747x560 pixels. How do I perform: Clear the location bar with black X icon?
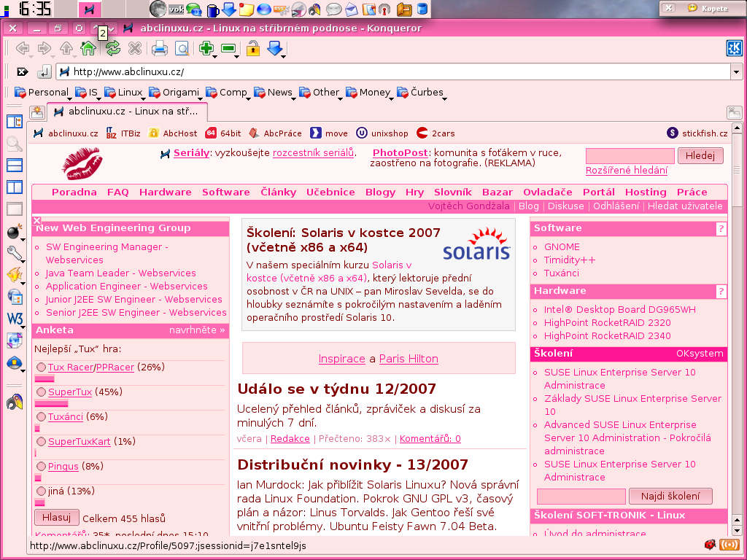[22, 72]
